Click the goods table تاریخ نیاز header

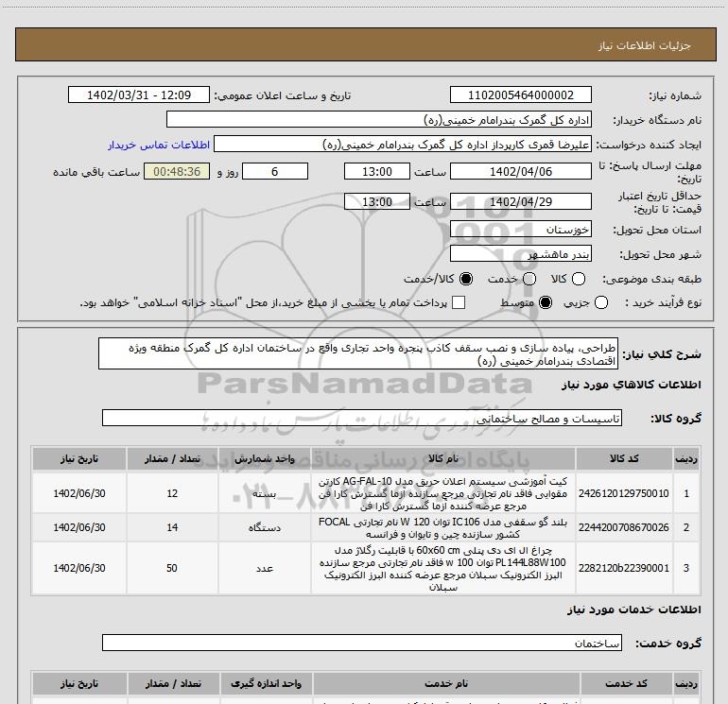[x=79, y=458]
